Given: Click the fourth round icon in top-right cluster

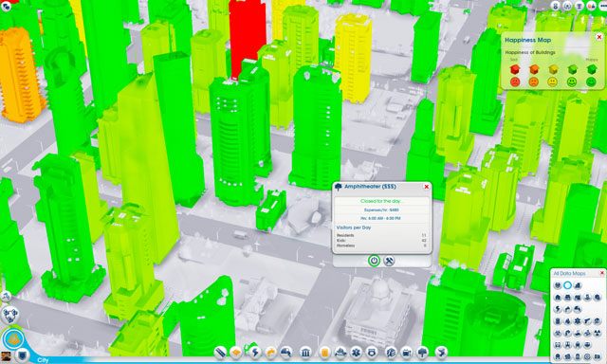Looking at the screenshot, I should click(591, 6).
